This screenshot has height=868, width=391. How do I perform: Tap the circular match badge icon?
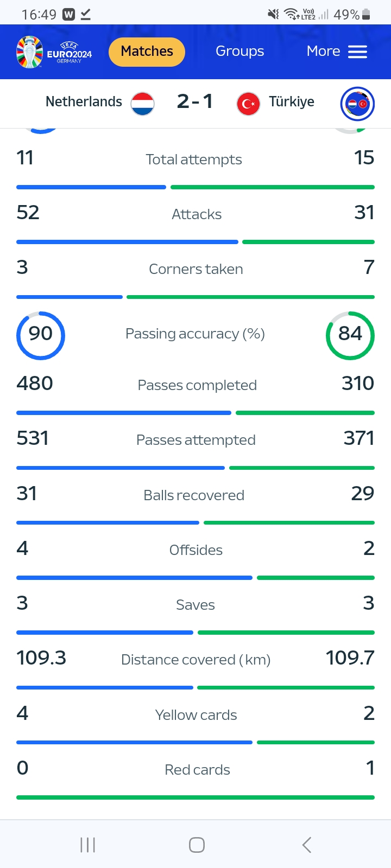[x=357, y=104]
